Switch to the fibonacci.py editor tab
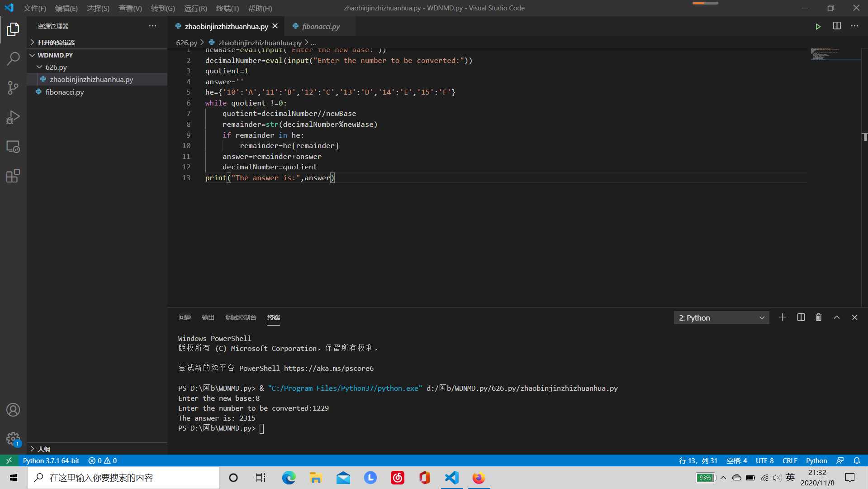Screen dimensions: 868x489 pyautogui.click(x=321, y=26)
